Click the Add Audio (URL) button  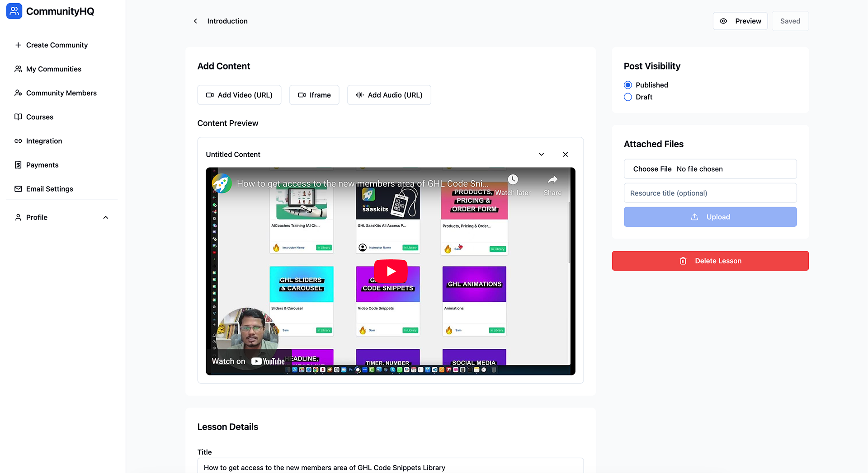point(389,95)
